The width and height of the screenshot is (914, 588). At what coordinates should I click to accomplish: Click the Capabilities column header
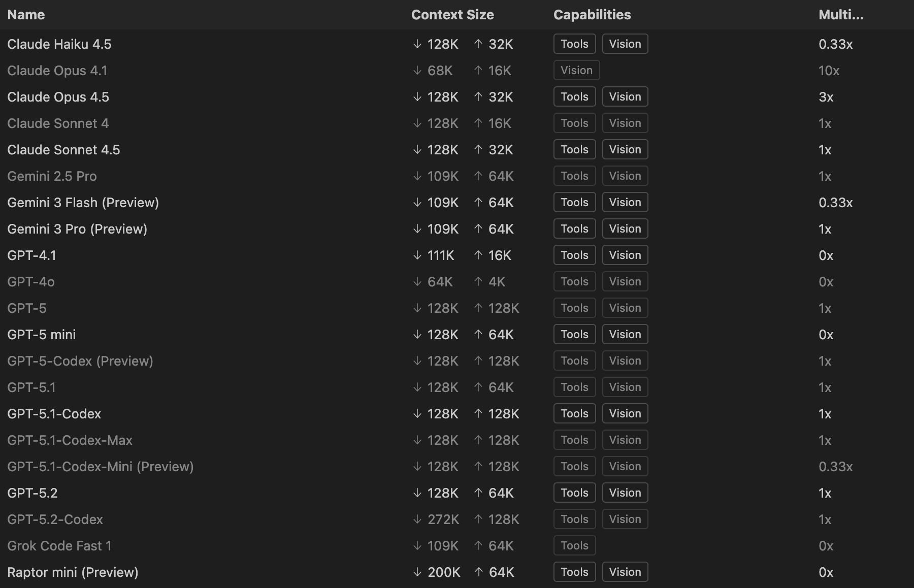(x=592, y=15)
